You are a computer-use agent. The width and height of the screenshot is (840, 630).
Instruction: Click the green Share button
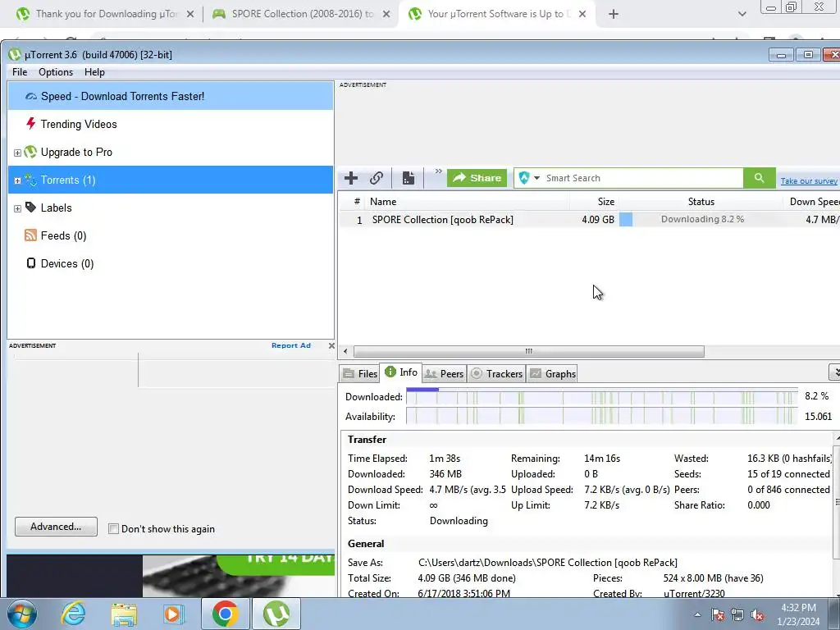pyautogui.click(x=477, y=178)
